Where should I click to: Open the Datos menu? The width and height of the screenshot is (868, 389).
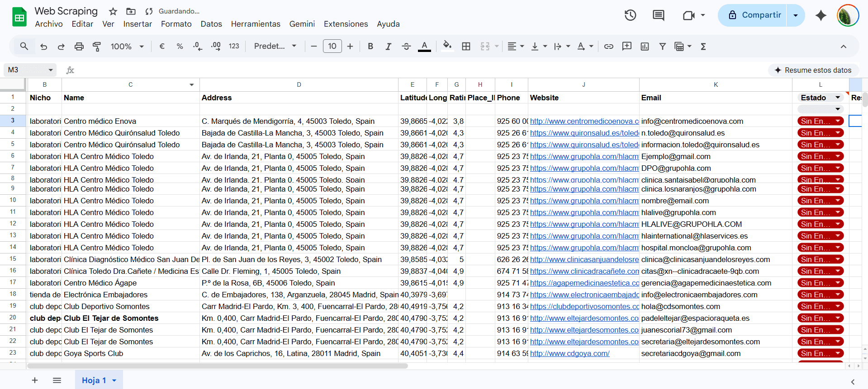point(211,24)
